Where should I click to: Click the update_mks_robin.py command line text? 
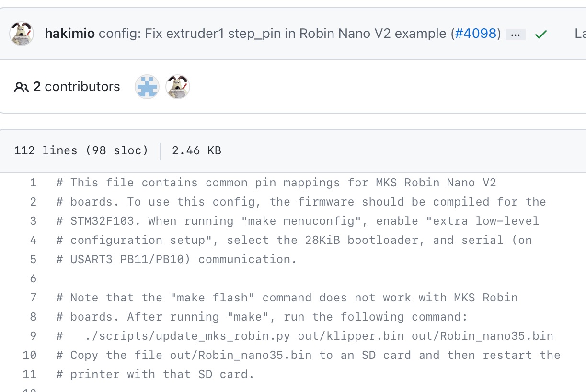(x=305, y=336)
